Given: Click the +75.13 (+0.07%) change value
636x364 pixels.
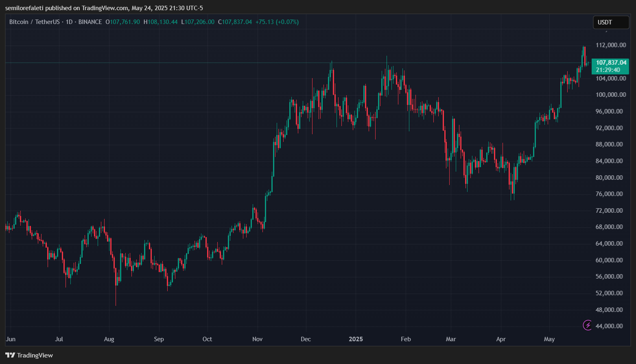Looking at the screenshot, I should [277, 22].
